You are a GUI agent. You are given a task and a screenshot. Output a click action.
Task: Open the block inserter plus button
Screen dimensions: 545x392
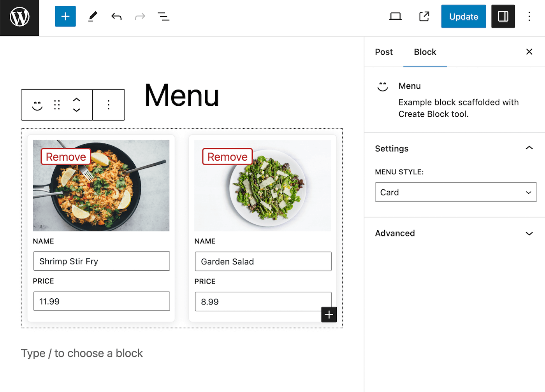coord(65,16)
